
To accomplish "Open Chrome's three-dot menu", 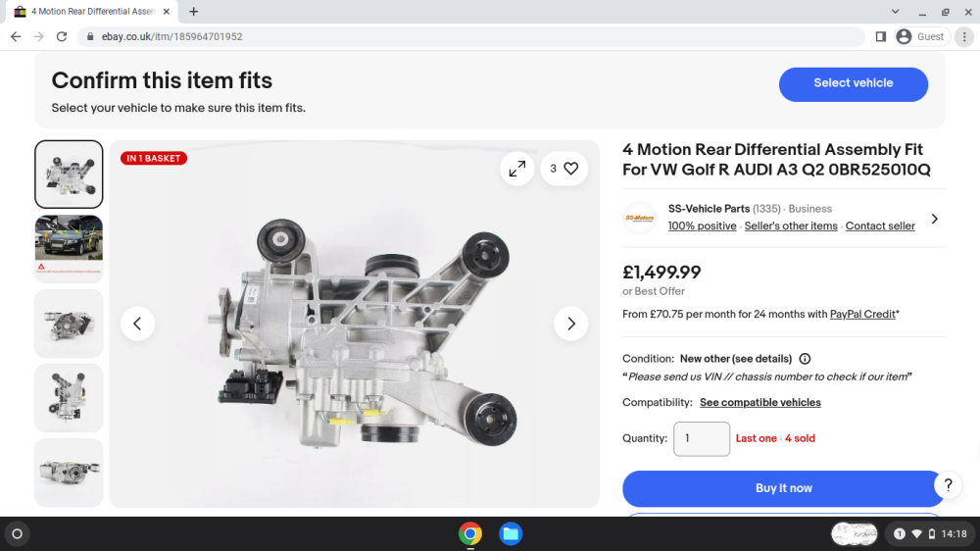I will pos(964,37).
